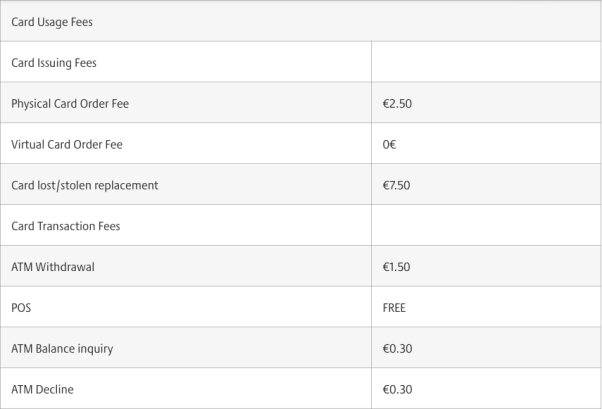Select the ATM Balance inquiry label
602x409 pixels.
[x=62, y=349]
